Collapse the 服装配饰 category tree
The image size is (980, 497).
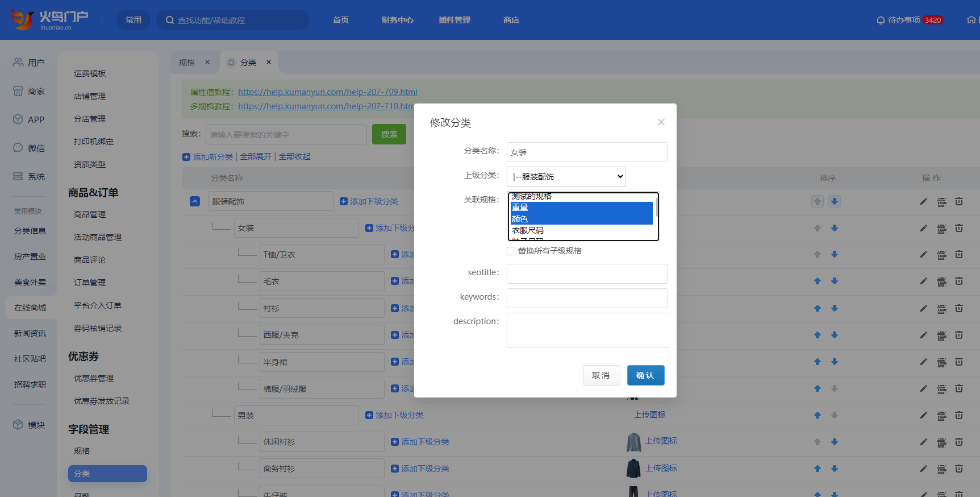point(195,201)
